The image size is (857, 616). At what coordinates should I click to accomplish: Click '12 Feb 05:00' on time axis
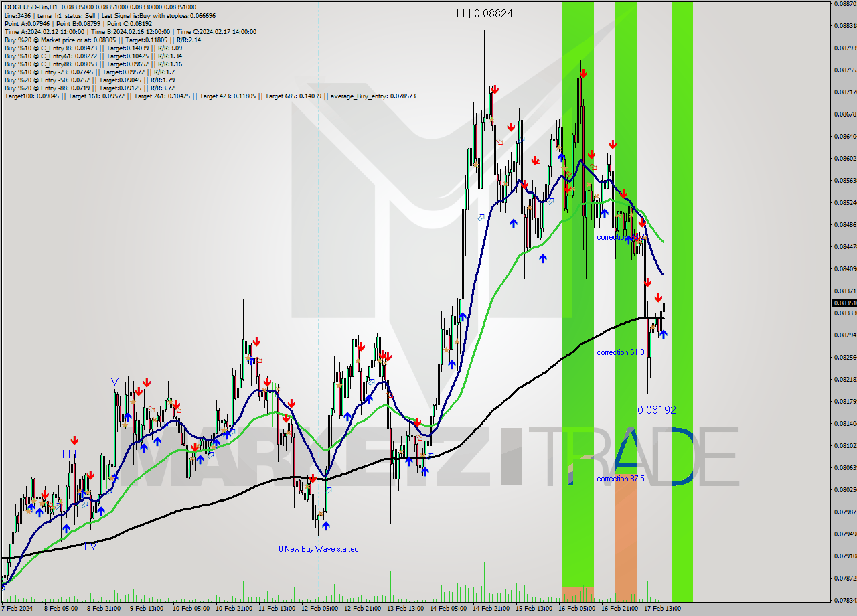click(319, 609)
